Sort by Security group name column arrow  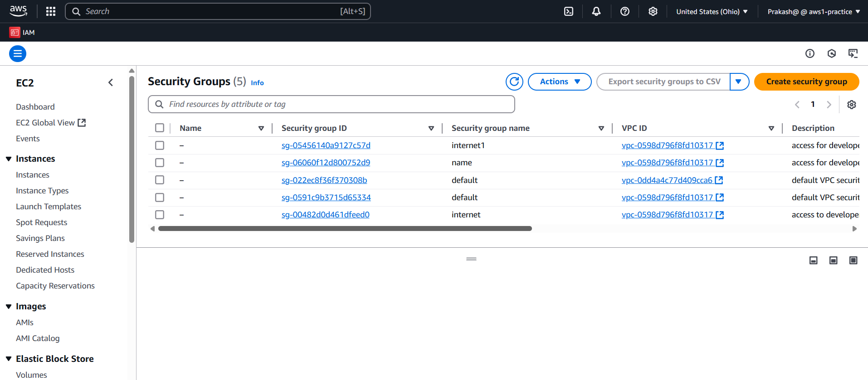click(601, 128)
